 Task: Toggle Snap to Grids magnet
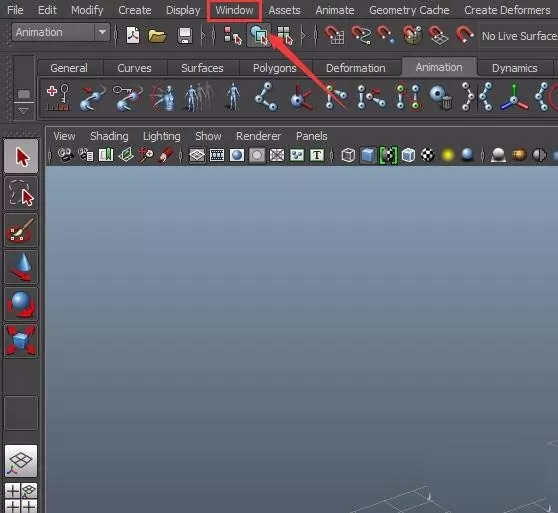(334, 35)
